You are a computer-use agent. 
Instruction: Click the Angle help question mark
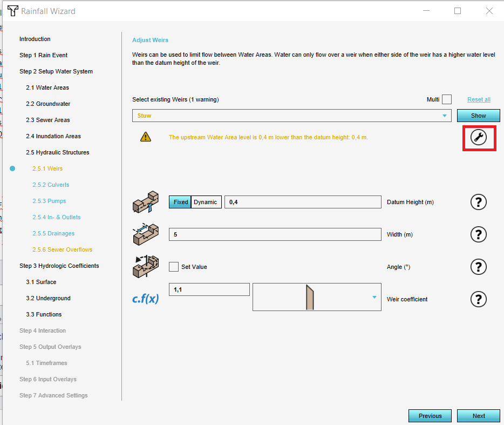(x=479, y=267)
